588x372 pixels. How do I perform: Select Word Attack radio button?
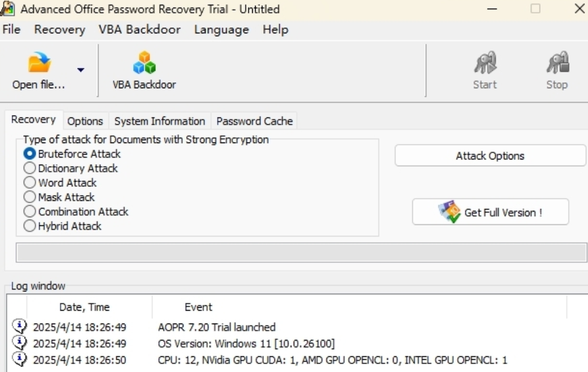pyautogui.click(x=30, y=183)
